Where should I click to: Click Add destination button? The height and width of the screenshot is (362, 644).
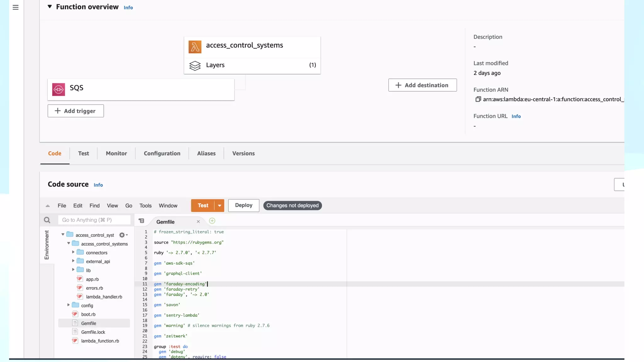[x=422, y=85]
